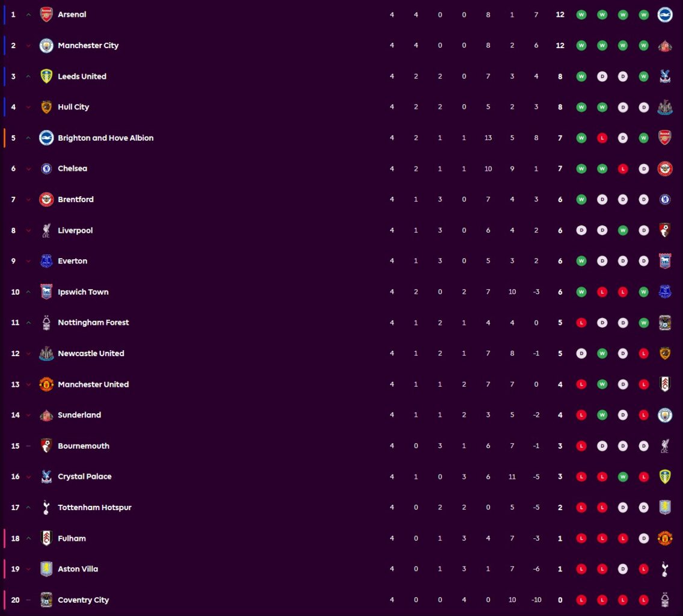Expand Ipswich Town row via its chevron
The image size is (683, 616).
coord(28,292)
